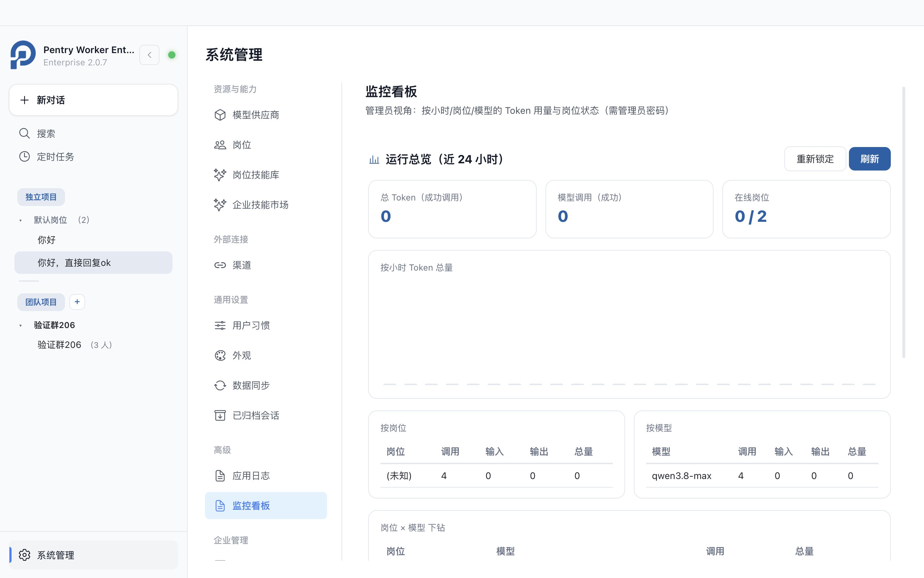Click the plus icon in 新对话
The height and width of the screenshot is (578, 924).
coord(25,100)
